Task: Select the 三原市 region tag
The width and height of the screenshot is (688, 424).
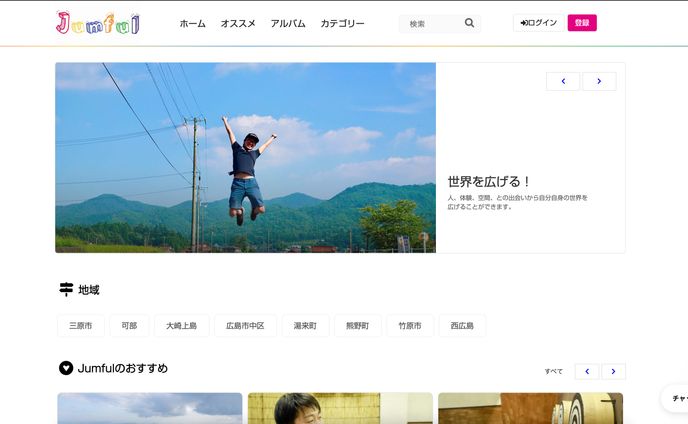Action: click(81, 326)
